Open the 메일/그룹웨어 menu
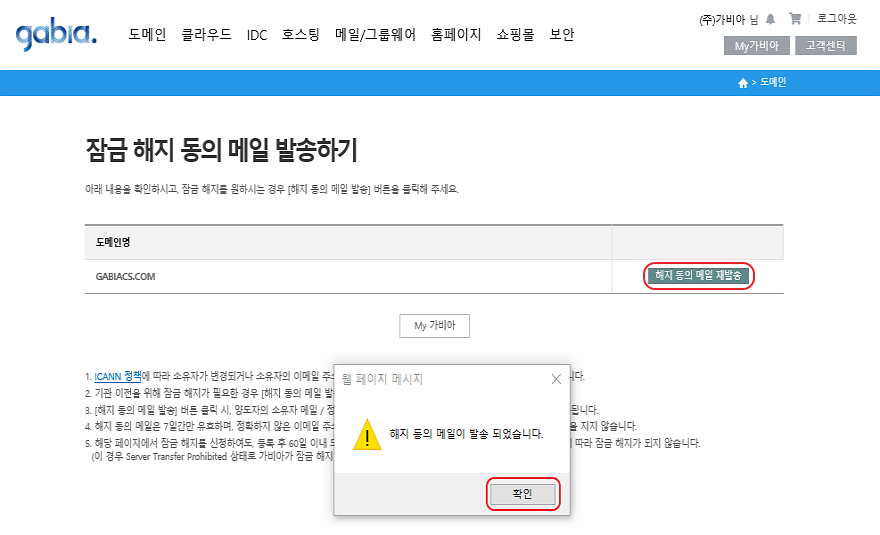The width and height of the screenshot is (880, 535). click(x=375, y=35)
